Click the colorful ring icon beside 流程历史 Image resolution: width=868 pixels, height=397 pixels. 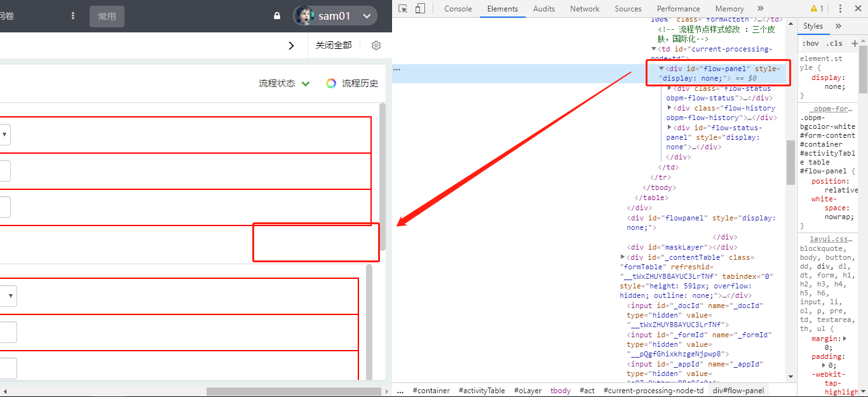[x=331, y=83]
